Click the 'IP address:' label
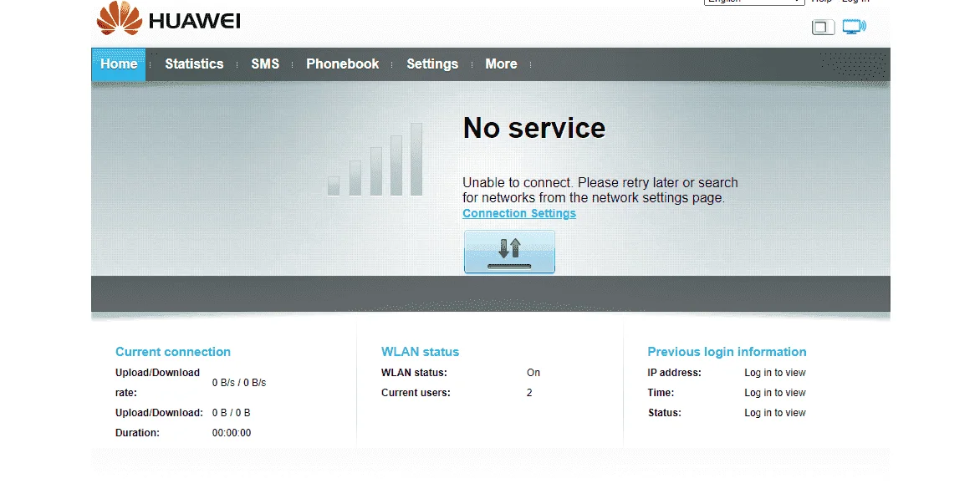Screen dimensions: 980x499 pos(674,372)
